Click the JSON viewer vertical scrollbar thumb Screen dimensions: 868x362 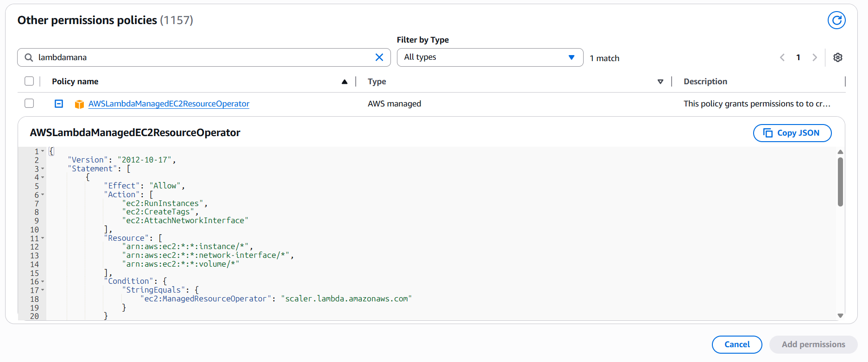pos(840,181)
